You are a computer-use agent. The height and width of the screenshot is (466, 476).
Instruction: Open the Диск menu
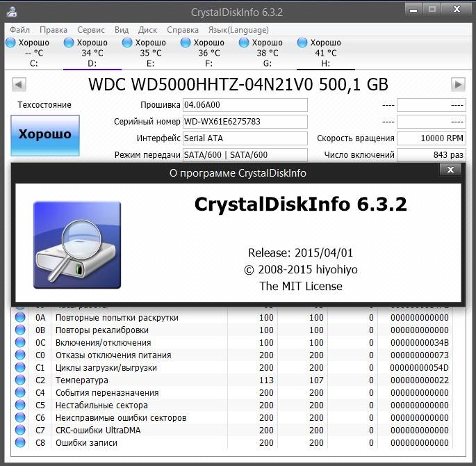pos(147,30)
